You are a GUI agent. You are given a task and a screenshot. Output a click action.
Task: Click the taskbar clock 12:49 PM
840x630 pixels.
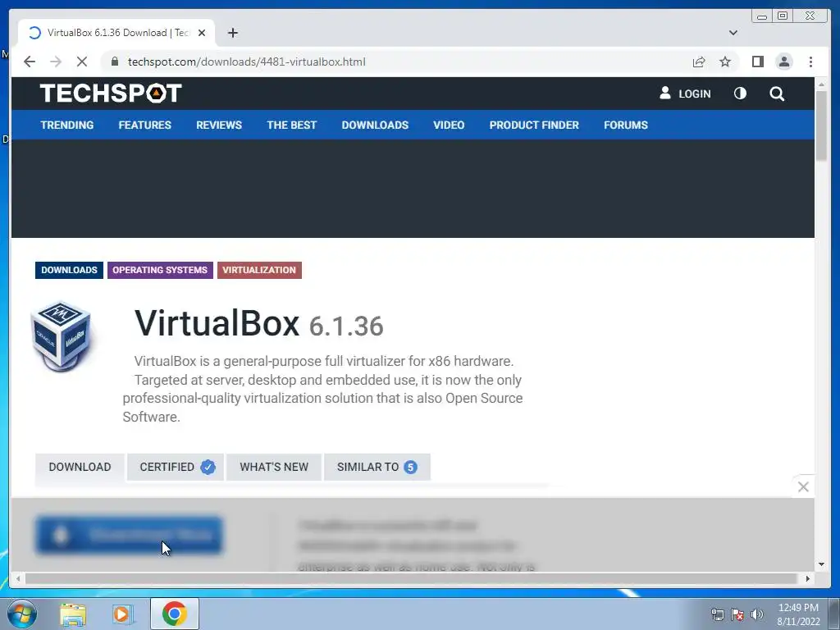(x=798, y=614)
